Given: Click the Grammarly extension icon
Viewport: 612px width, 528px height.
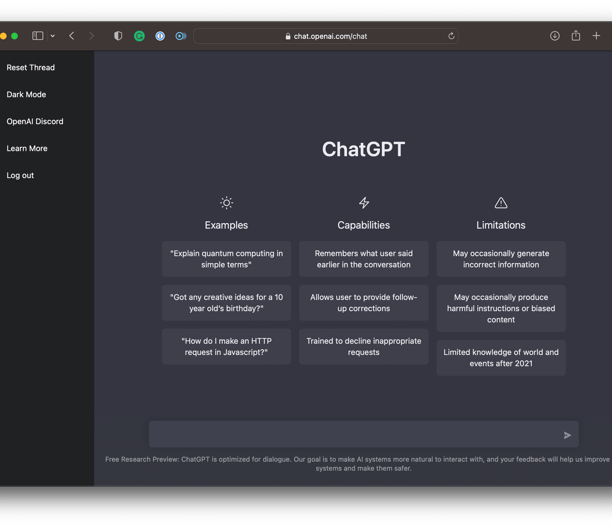Looking at the screenshot, I should point(139,36).
